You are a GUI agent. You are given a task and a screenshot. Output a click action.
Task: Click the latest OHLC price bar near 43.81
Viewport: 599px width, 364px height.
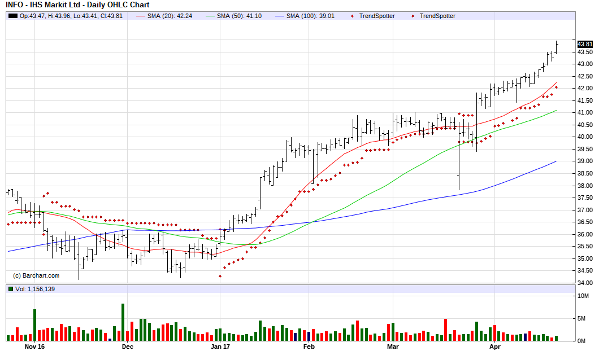pyautogui.click(x=557, y=47)
